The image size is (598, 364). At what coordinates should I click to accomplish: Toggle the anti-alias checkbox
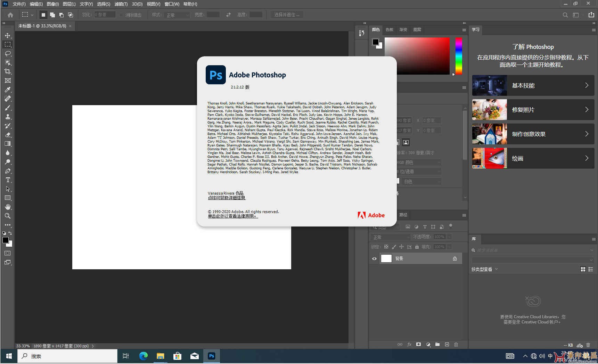point(121,15)
